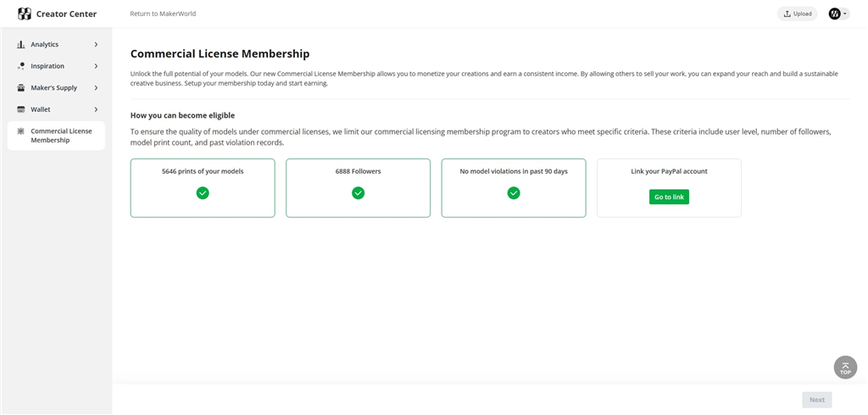This screenshot has height=415, width=868.
Task: Click the green check under Followers
Action: click(x=358, y=193)
